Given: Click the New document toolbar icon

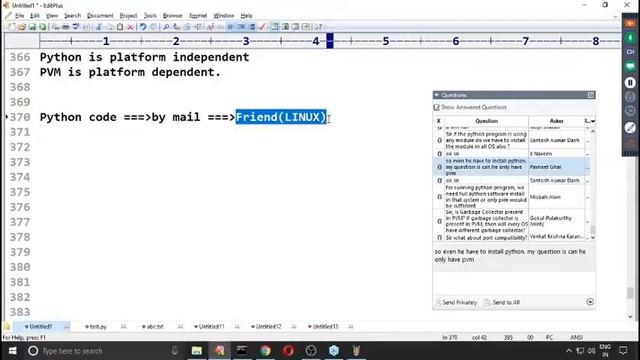Looking at the screenshot, I should click(x=11, y=27).
